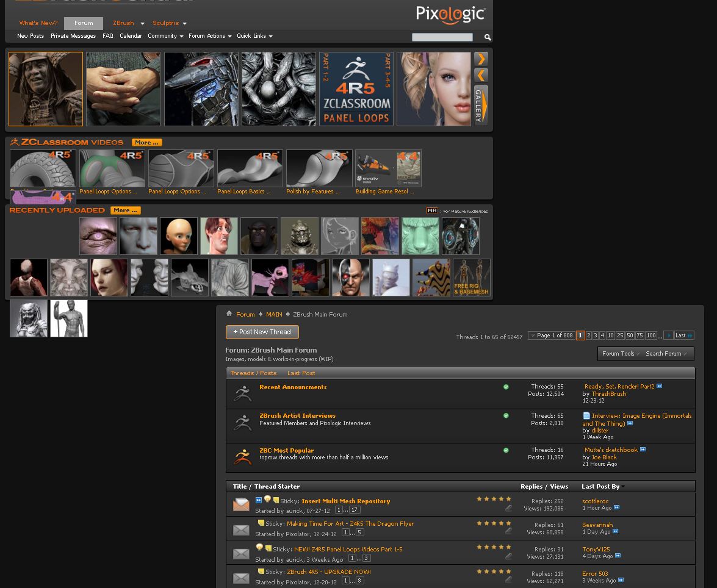Open the Forum Actions dropdown
This screenshot has height=588, width=717.
pyautogui.click(x=210, y=35)
